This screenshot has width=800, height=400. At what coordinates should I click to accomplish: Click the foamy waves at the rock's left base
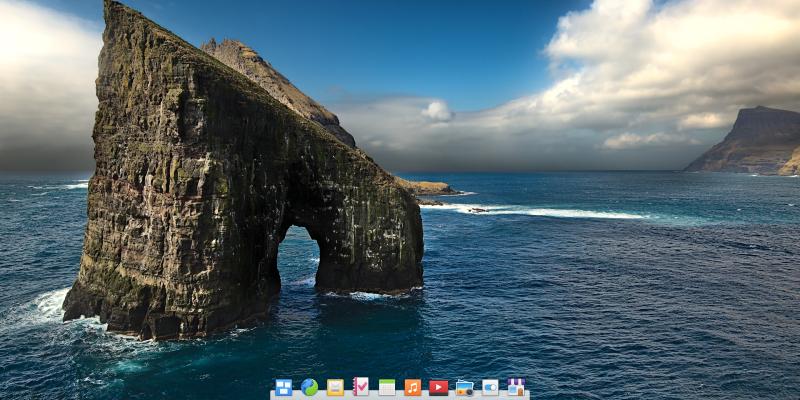[x=50, y=305]
